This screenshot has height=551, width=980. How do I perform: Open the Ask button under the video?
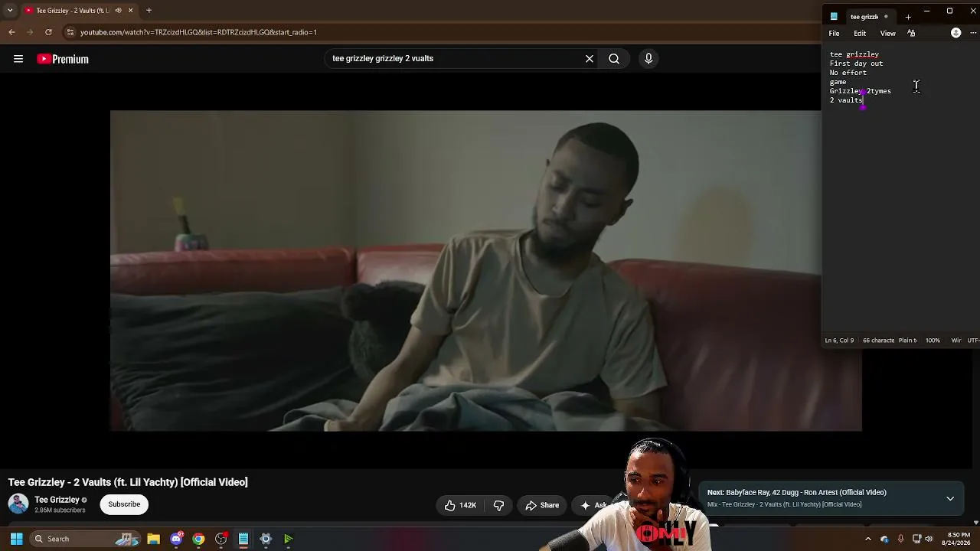point(593,505)
